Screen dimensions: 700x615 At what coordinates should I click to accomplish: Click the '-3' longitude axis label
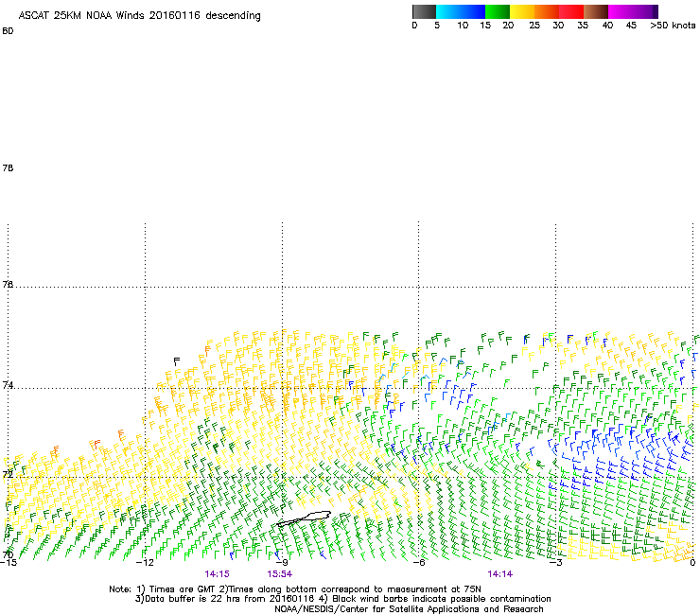[555, 562]
